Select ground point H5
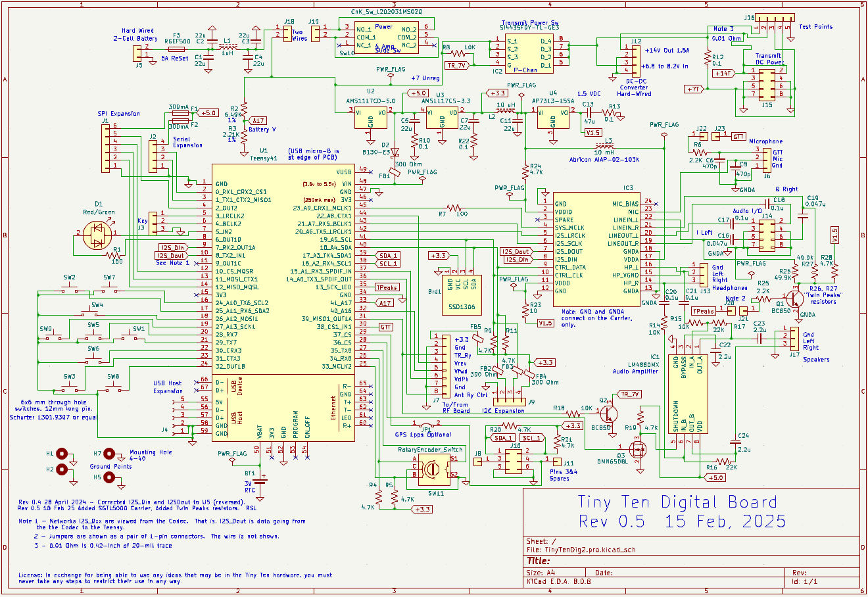 tap(110, 477)
